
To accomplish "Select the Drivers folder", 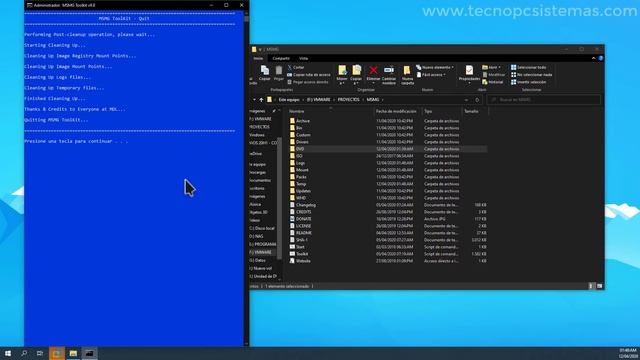I will [x=302, y=142].
